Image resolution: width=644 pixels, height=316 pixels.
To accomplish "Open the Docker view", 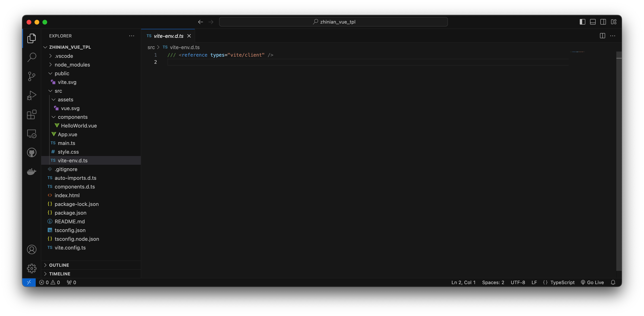I will (32, 172).
